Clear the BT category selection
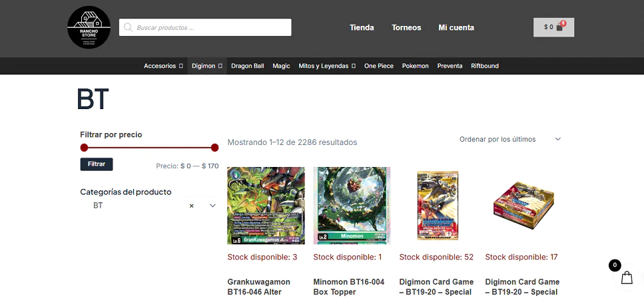Image resolution: width=644 pixels, height=308 pixels. point(191,206)
